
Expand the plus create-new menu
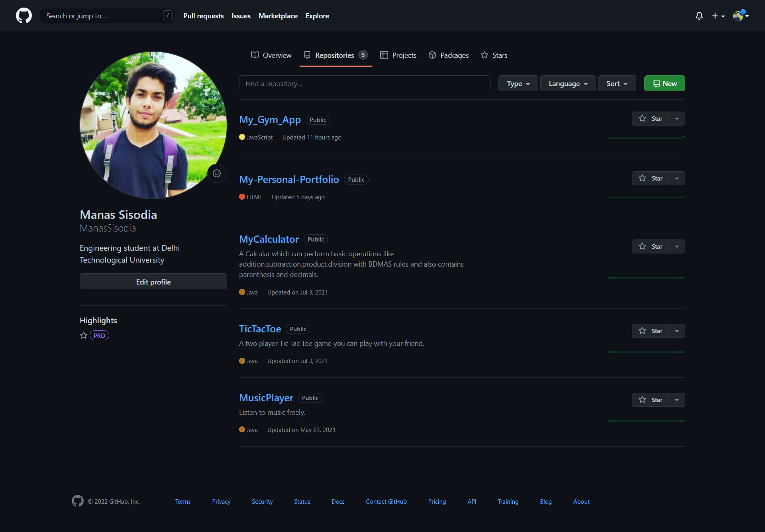point(718,16)
